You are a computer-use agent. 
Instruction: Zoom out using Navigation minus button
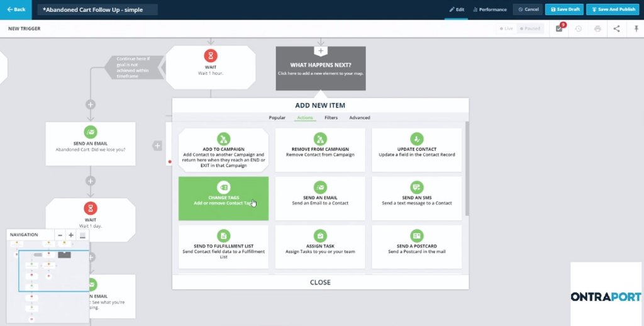60,235
